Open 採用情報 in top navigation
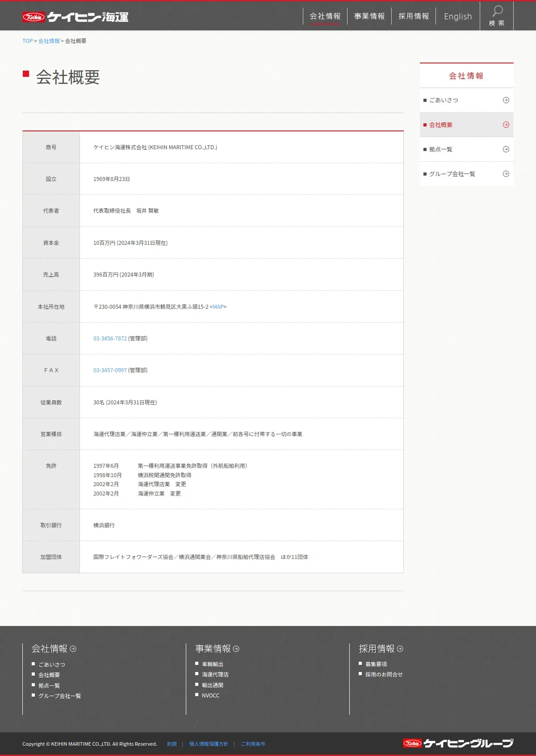Screen dimensions: 536x756 (414, 16)
